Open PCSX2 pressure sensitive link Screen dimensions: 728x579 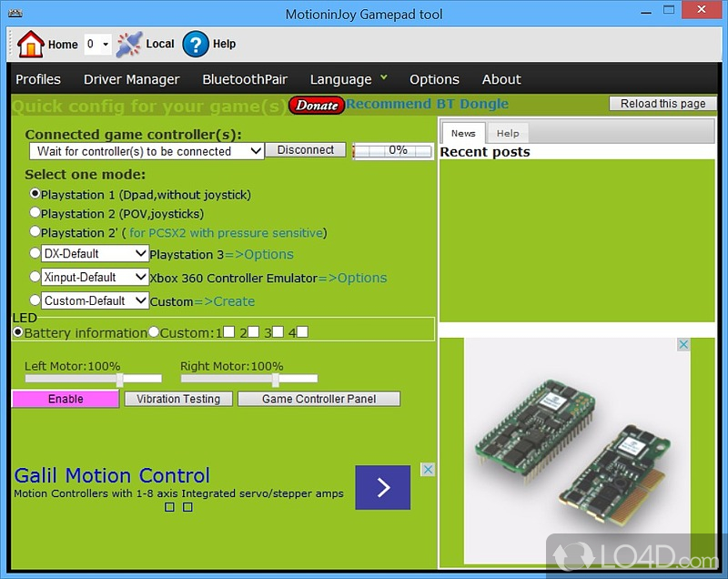[x=226, y=233]
